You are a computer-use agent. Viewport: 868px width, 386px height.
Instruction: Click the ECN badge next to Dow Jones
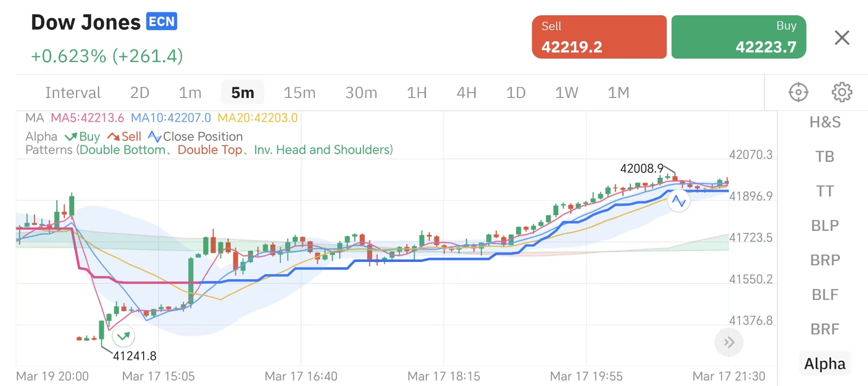click(x=161, y=22)
